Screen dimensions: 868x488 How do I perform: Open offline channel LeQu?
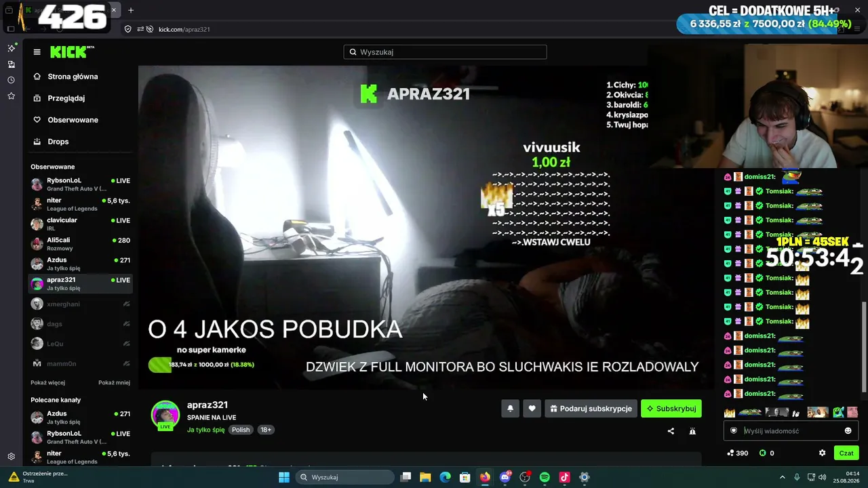(80, 344)
